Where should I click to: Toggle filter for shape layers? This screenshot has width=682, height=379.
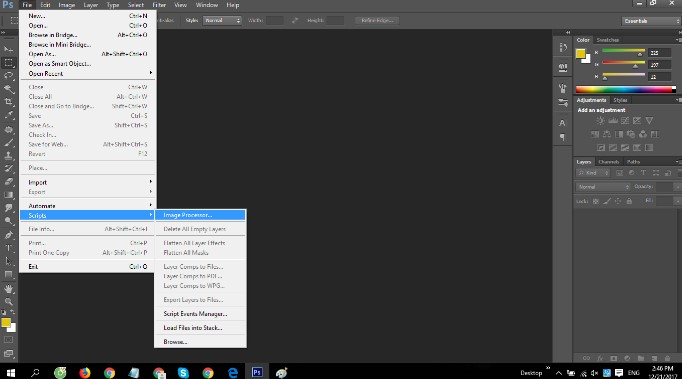point(656,173)
